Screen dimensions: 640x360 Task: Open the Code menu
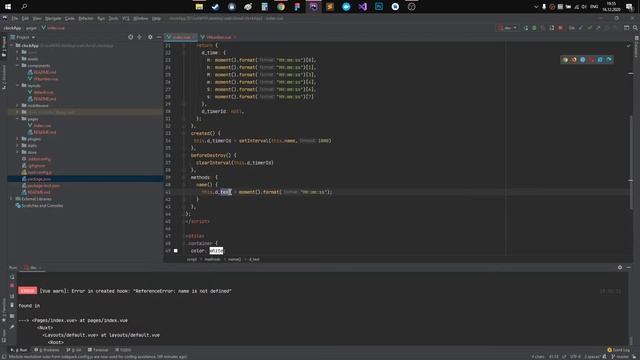click(70, 18)
